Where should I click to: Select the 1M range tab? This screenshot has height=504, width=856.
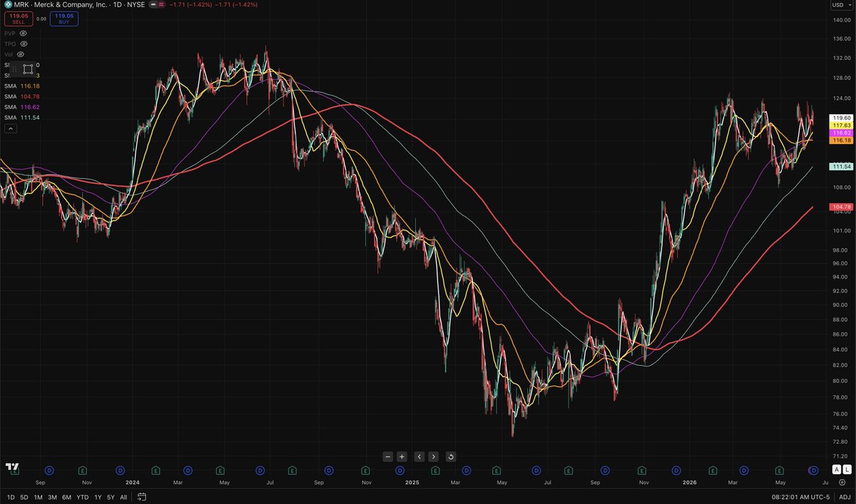click(39, 496)
